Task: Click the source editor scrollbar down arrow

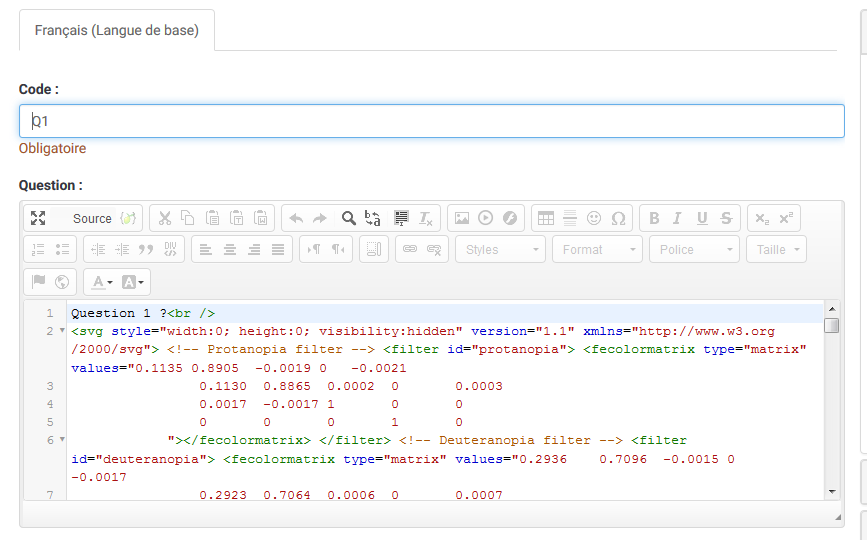Action: (x=832, y=491)
